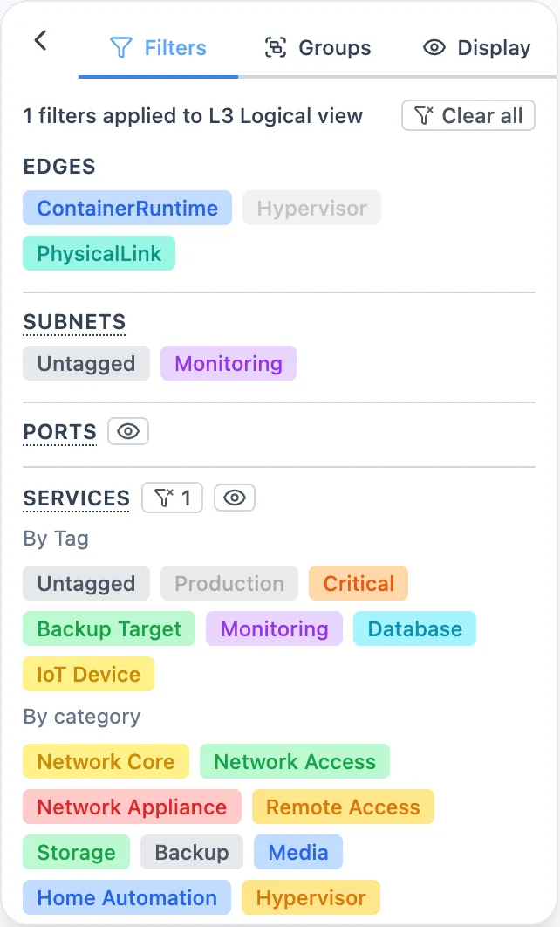Select the Monitoring subnet filter
The height and width of the screenshot is (927, 560).
tap(229, 363)
